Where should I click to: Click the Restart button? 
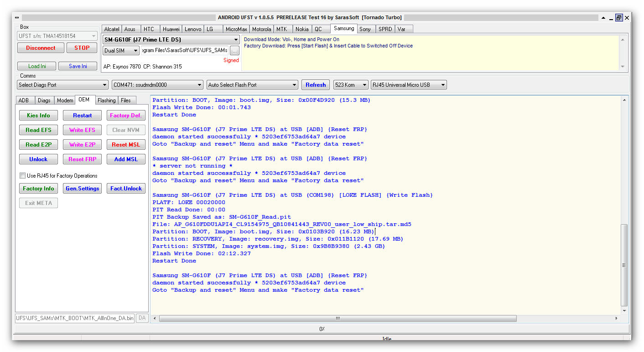tap(83, 116)
